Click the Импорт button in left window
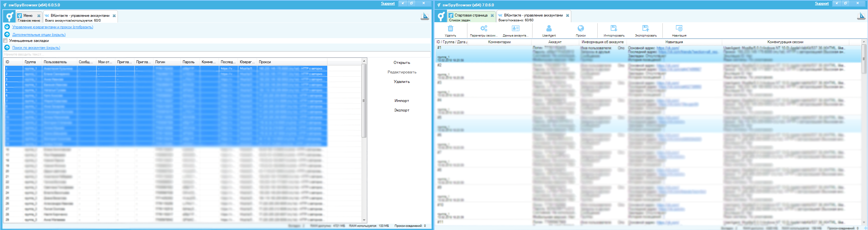The width and height of the screenshot is (868, 230). pyautogui.click(x=402, y=101)
